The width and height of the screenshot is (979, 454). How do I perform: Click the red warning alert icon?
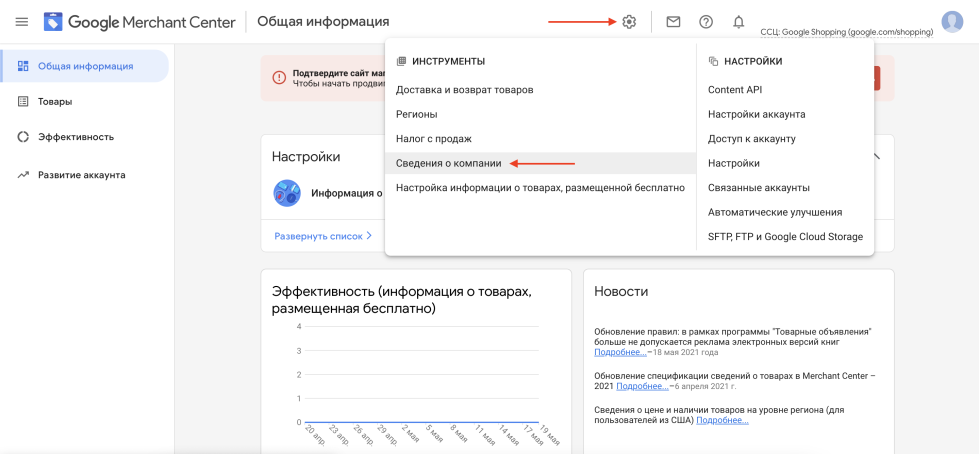click(x=278, y=77)
